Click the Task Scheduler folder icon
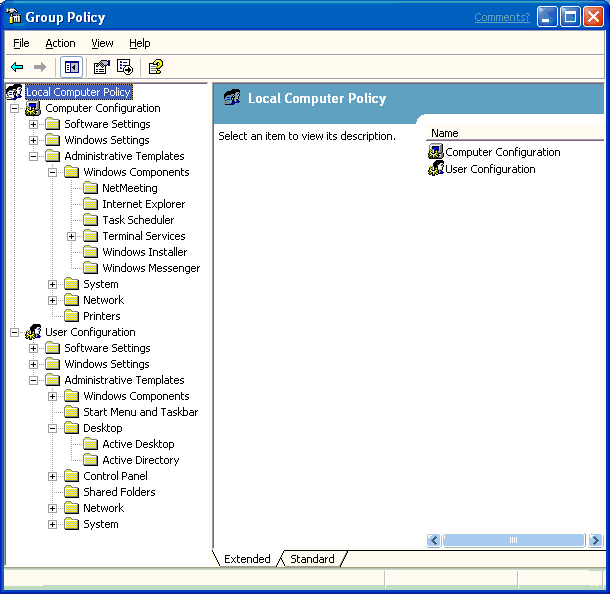 pyautogui.click(x=90, y=220)
